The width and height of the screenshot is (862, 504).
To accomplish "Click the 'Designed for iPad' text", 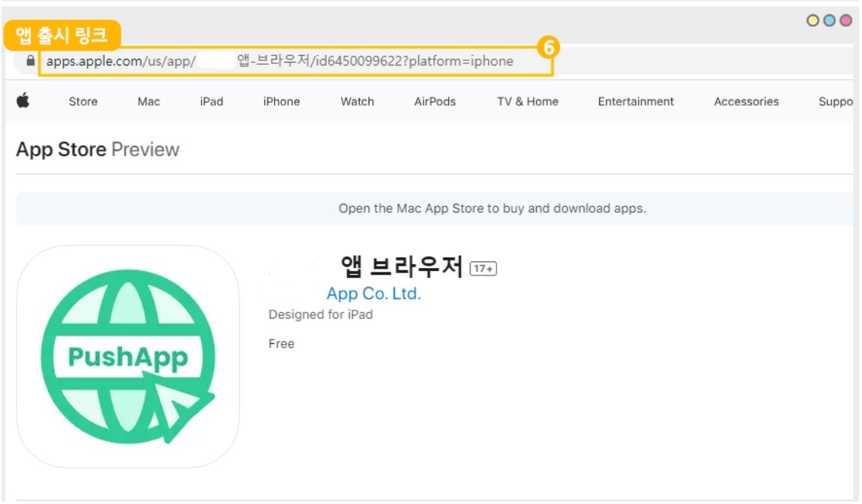I will pos(321,314).
